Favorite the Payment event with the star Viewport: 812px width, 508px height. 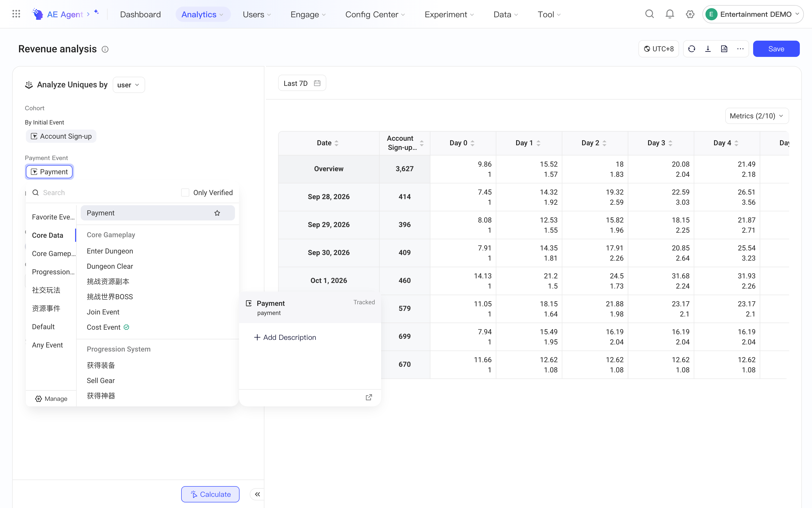click(217, 213)
